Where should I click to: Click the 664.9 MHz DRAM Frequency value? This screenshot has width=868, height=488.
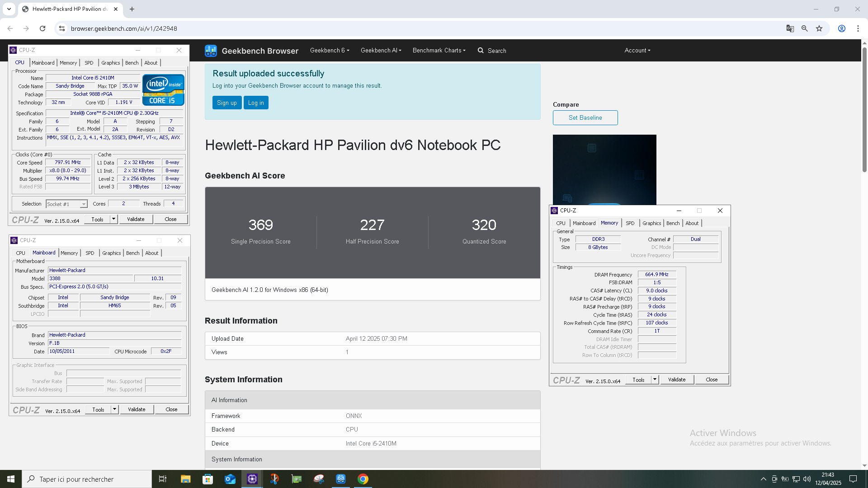657,274
